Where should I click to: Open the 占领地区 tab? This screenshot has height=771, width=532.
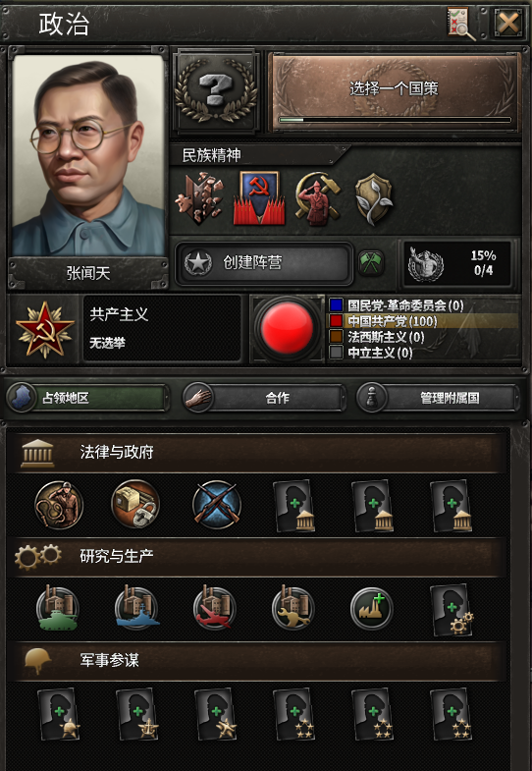[88, 398]
